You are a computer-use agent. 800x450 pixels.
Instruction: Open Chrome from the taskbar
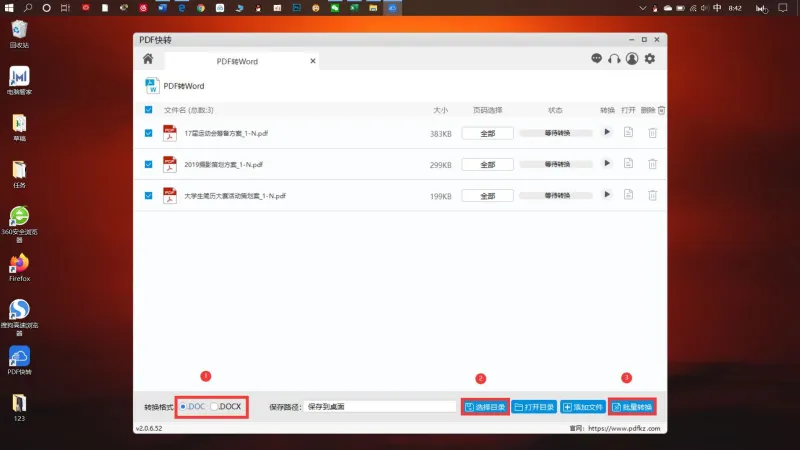click(201, 8)
